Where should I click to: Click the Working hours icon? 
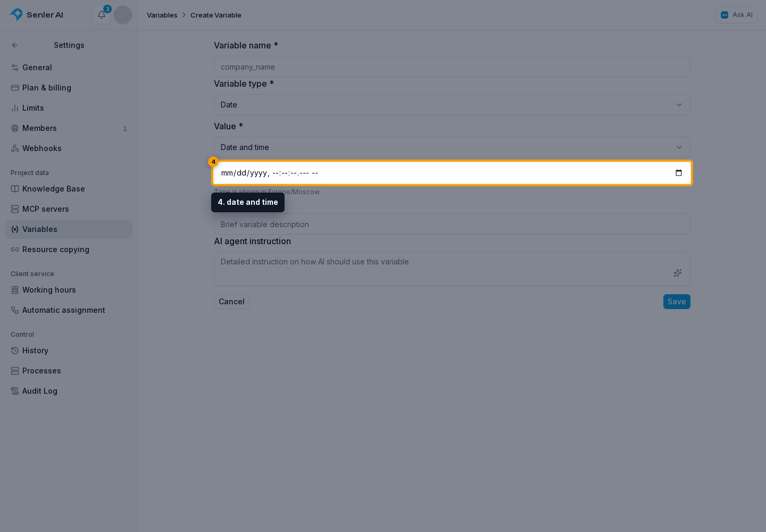(15, 290)
